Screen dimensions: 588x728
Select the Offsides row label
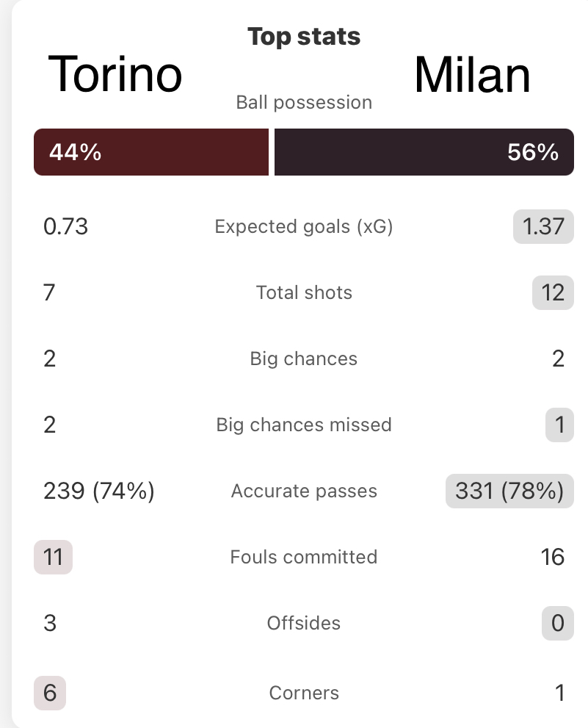304,623
